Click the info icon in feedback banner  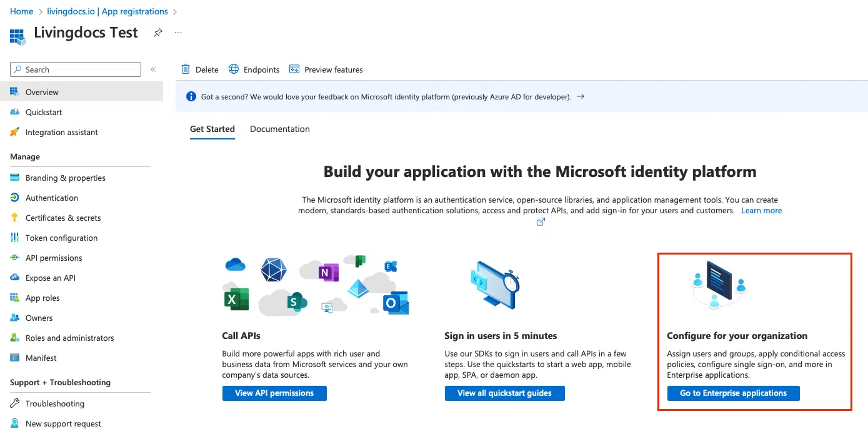191,97
